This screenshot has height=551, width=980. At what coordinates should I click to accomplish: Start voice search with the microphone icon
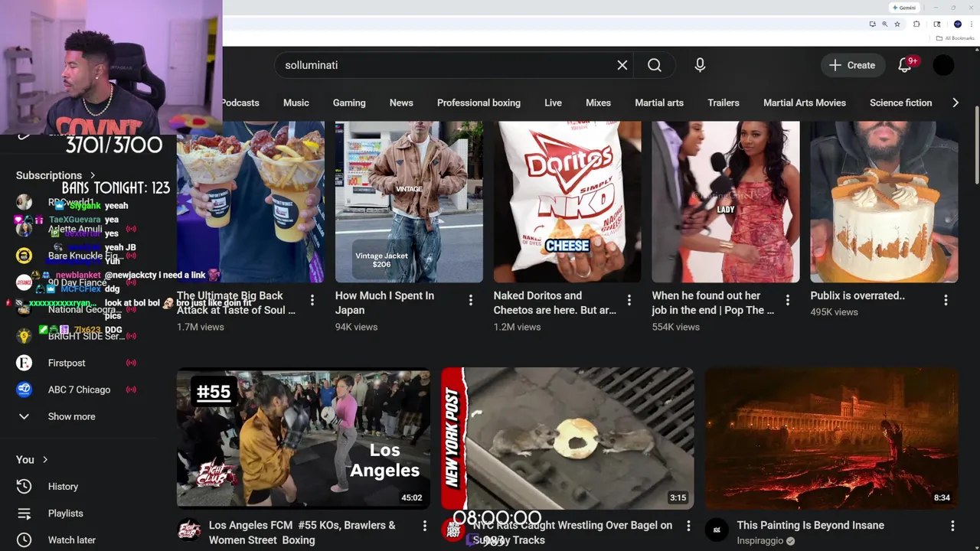point(700,65)
